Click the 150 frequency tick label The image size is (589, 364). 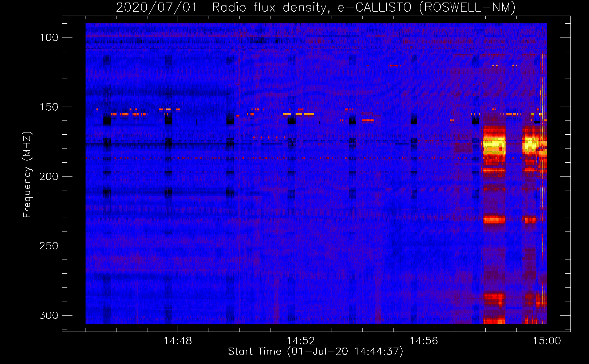coord(49,107)
